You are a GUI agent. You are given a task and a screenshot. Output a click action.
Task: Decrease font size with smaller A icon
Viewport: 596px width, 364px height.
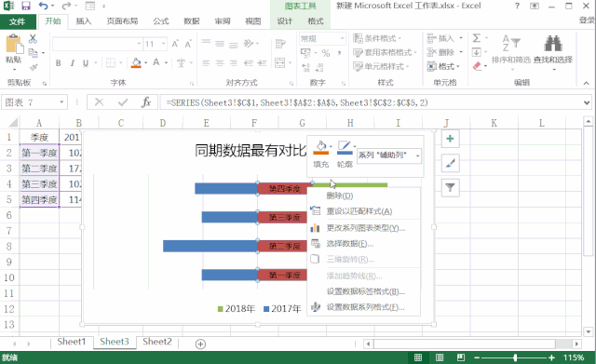click(188, 44)
